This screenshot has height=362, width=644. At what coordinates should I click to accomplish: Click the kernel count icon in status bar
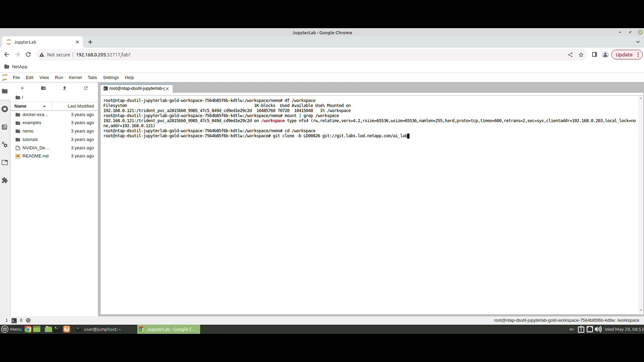(28, 320)
